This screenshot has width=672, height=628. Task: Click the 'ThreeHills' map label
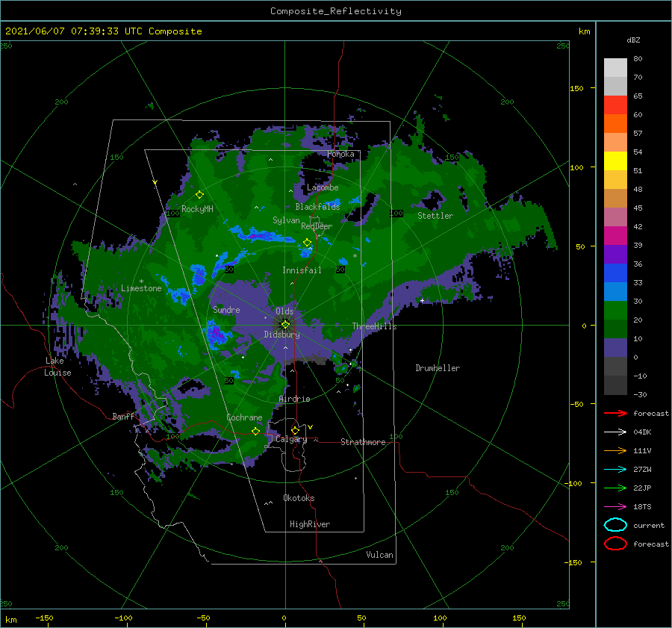(374, 326)
